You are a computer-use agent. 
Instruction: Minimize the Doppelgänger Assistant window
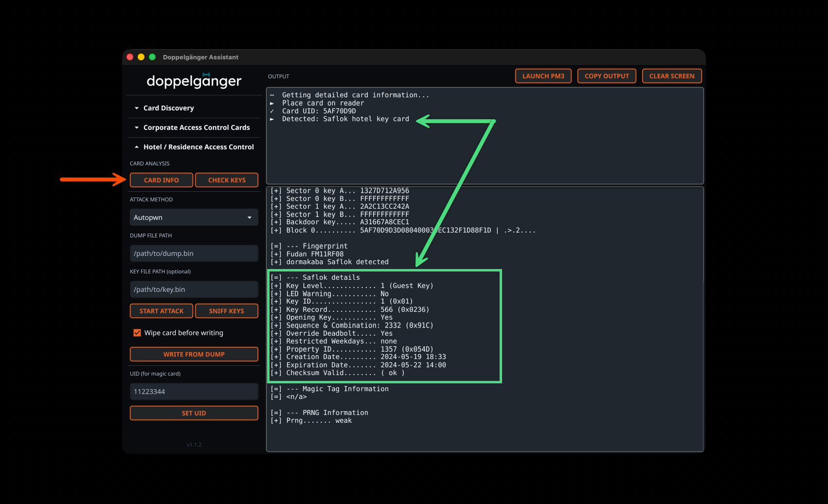pos(141,57)
